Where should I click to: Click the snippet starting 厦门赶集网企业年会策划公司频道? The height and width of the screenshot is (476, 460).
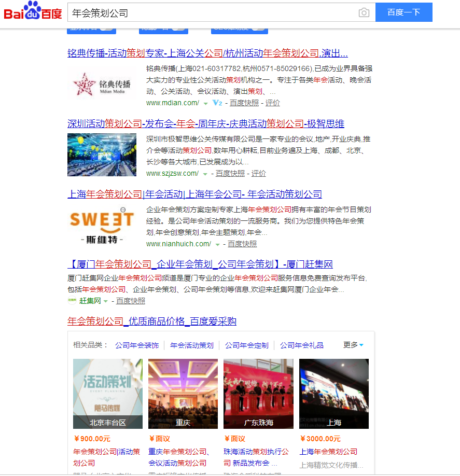click(x=217, y=284)
